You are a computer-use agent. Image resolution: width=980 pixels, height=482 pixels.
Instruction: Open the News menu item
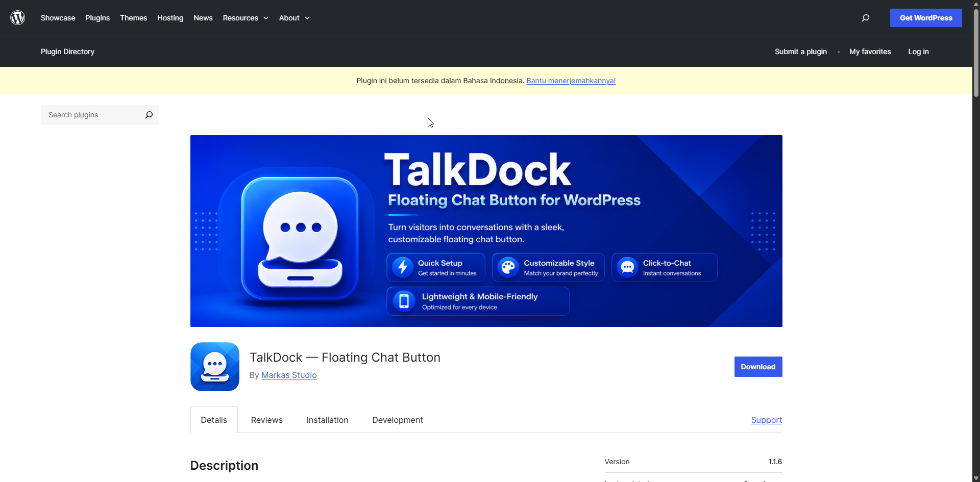[203, 18]
